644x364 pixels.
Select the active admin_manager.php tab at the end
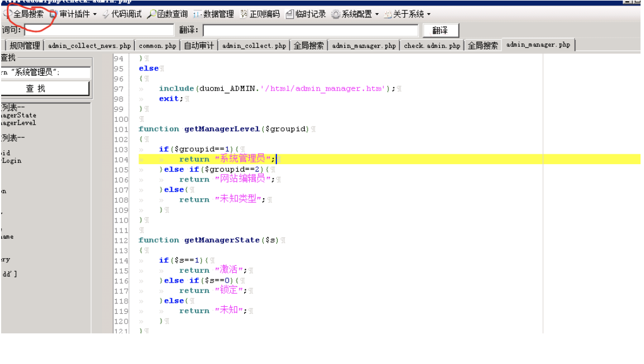[x=538, y=45]
